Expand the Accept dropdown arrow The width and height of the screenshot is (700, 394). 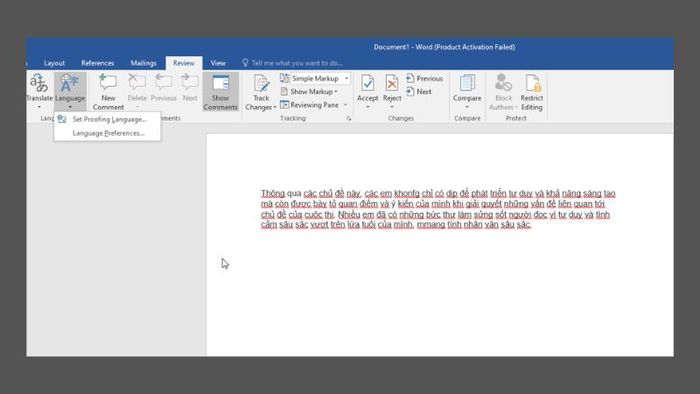click(x=367, y=107)
